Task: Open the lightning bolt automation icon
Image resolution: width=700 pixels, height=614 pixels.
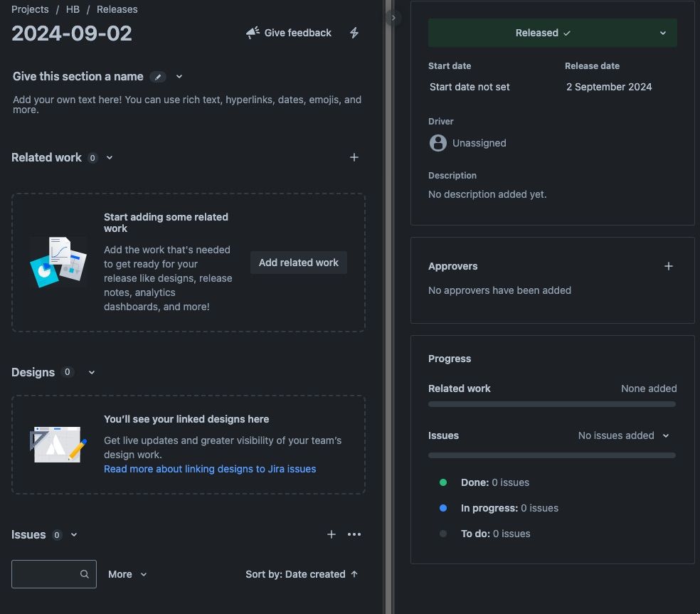Action: [354, 33]
